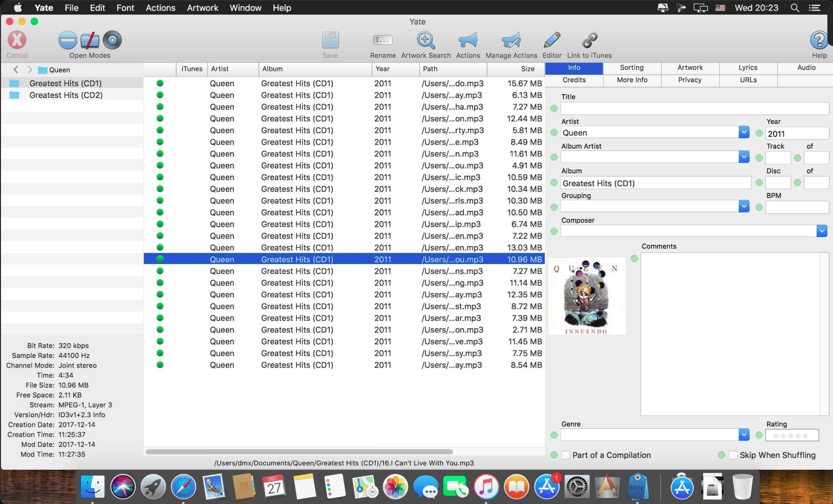Open the URLs tab
This screenshot has width=833, height=504.
tap(748, 80)
